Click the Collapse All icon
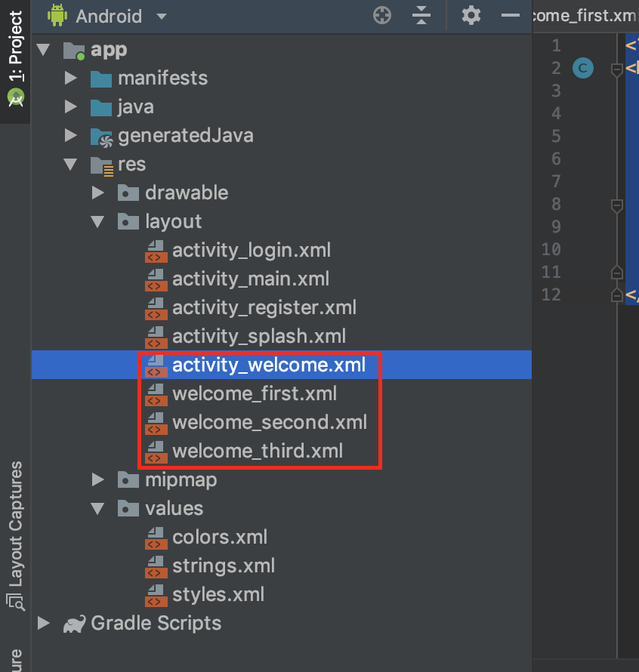Image resolution: width=639 pixels, height=672 pixels. click(x=421, y=15)
